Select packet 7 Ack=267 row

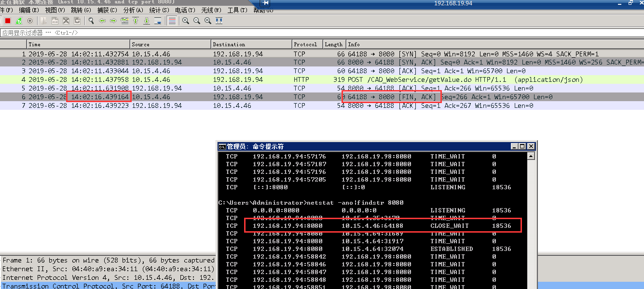322,105
